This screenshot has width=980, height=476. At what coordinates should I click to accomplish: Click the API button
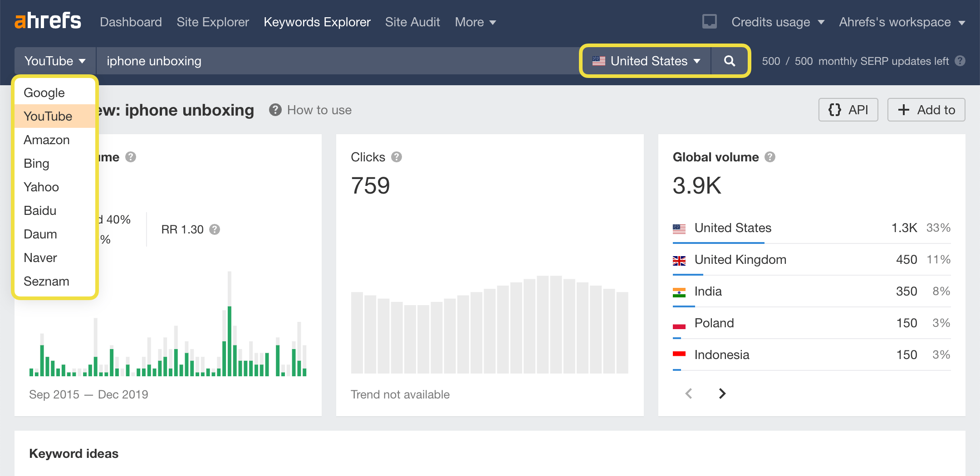848,110
